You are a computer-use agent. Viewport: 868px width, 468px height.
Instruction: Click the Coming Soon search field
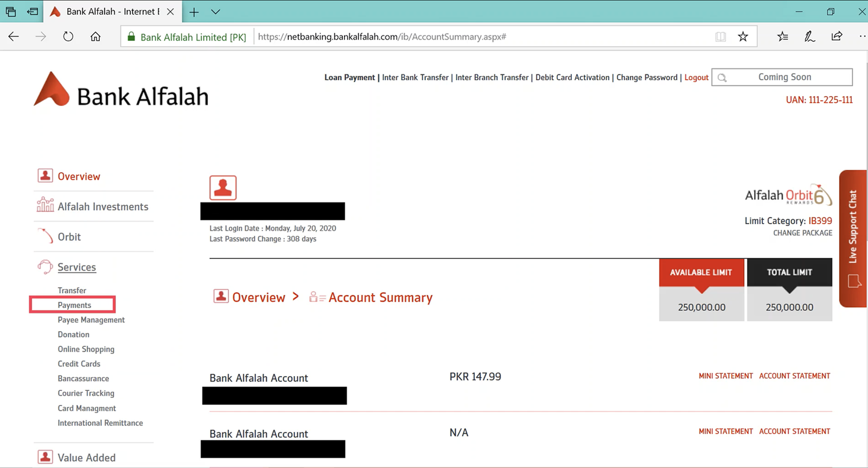click(x=782, y=77)
